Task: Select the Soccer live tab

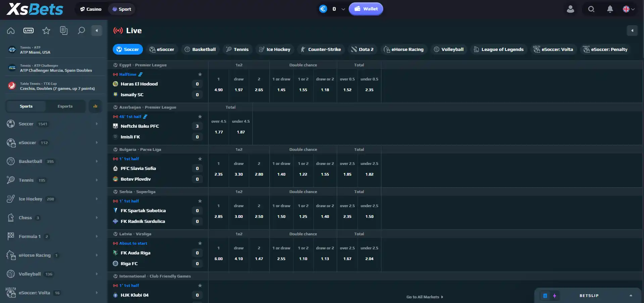Action: [x=128, y=49]
